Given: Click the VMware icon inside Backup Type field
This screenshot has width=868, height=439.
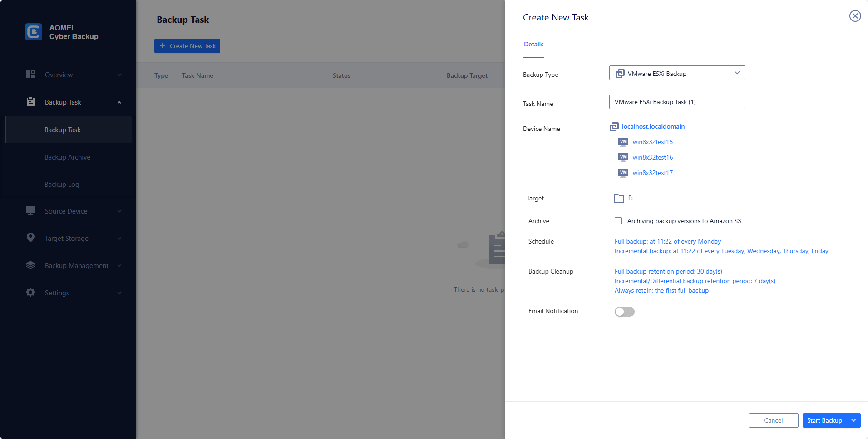Looking at the screenshot, I should pyautogui.click(x=620, y=73).
